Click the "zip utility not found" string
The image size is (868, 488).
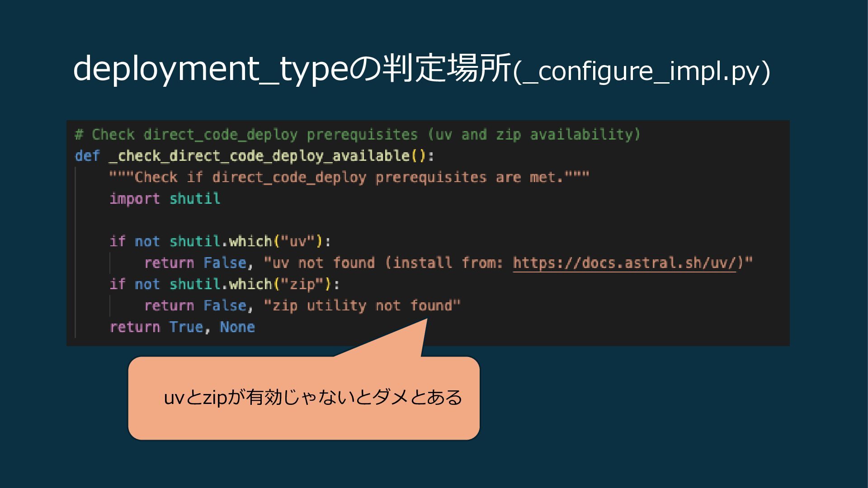coord(362,306)
